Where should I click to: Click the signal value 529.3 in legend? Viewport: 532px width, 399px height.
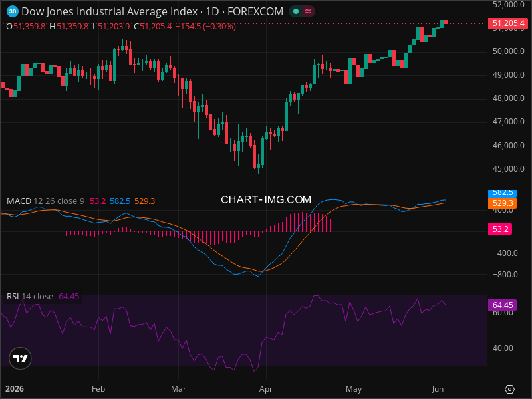[145, 201]
